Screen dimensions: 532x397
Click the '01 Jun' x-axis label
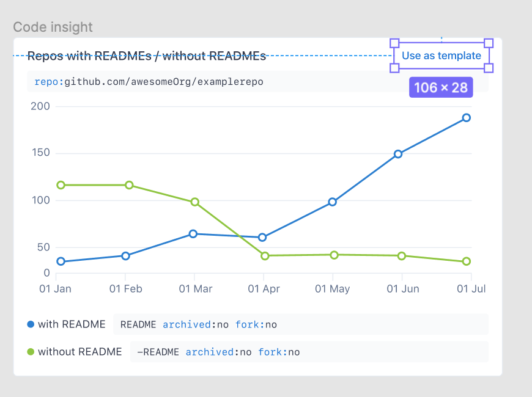tap(403, 289)
